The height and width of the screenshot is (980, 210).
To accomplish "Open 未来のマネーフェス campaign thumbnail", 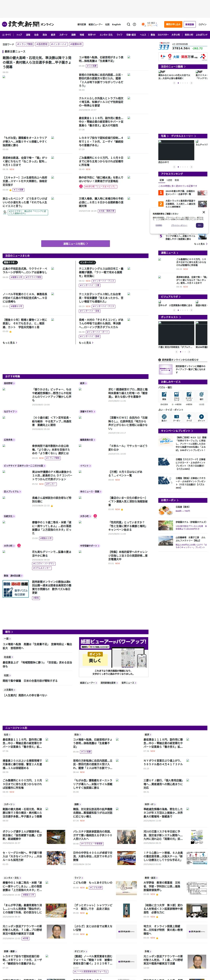I will (166, 441).
